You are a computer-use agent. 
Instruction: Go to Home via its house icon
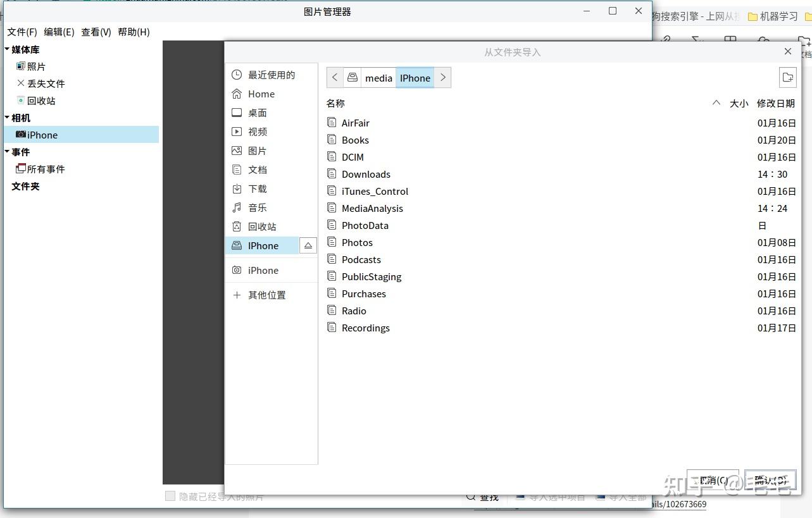pos(237,94)
